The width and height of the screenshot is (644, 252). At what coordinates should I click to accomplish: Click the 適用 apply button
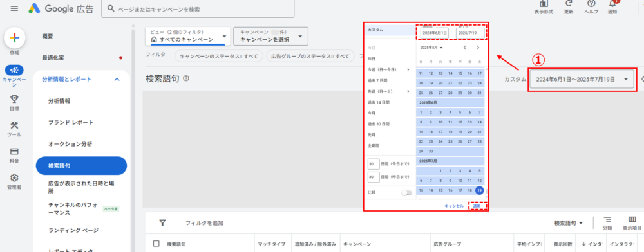pyautogui.click(x=477, y=206)
